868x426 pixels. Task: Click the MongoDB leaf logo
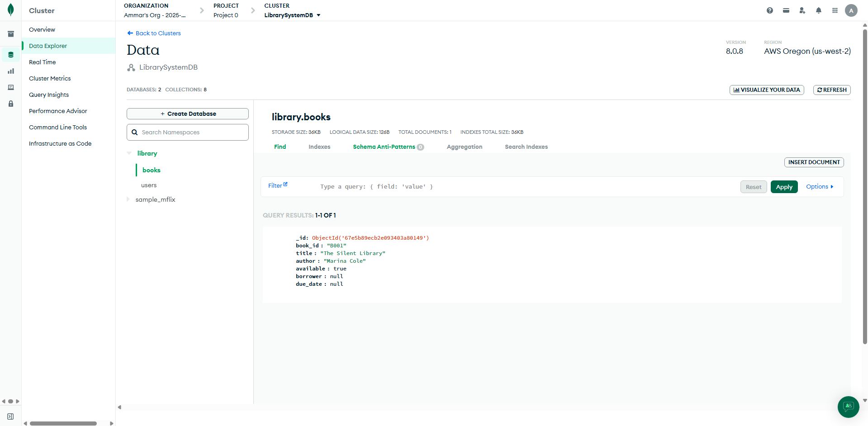tap(11, 9)
